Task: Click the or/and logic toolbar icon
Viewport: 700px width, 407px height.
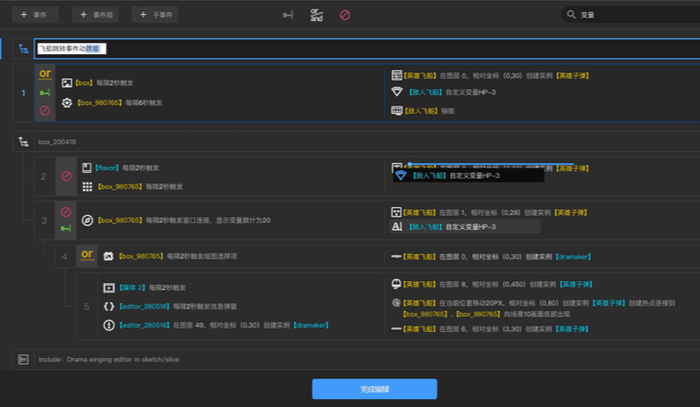Action: point(316,15)
